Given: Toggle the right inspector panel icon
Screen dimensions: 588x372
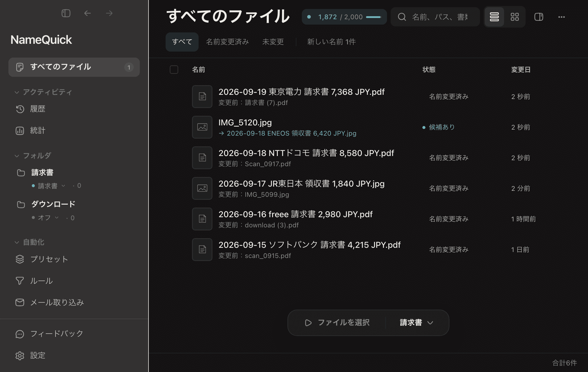Looking at the screenshot, I should coord(539,17).
